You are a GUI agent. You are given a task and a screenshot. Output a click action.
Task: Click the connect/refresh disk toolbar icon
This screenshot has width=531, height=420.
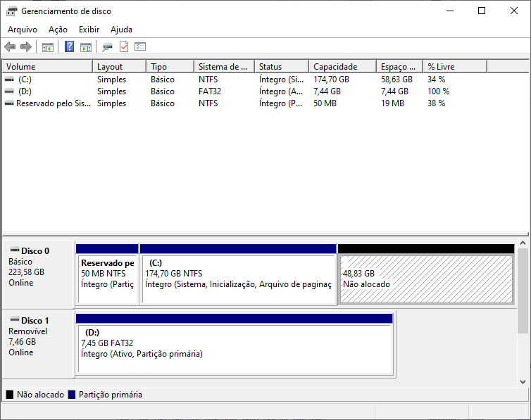point(107,46)
